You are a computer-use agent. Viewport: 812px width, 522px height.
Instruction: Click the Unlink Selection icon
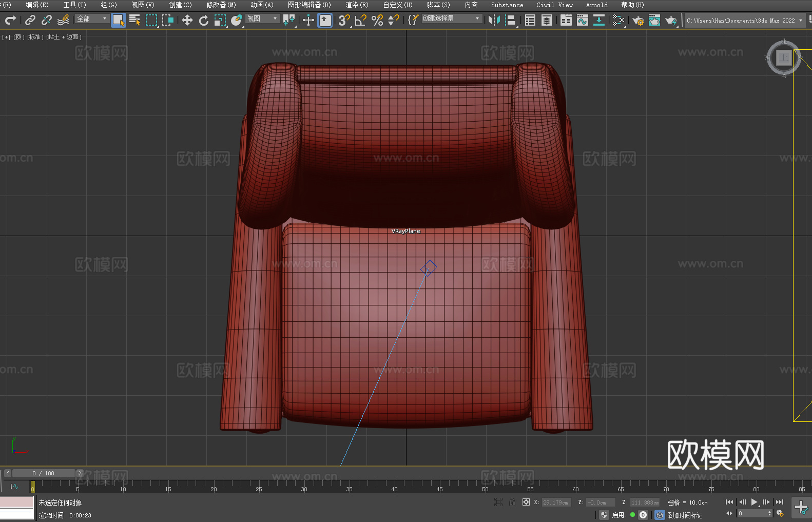click(x=47, y=20)
